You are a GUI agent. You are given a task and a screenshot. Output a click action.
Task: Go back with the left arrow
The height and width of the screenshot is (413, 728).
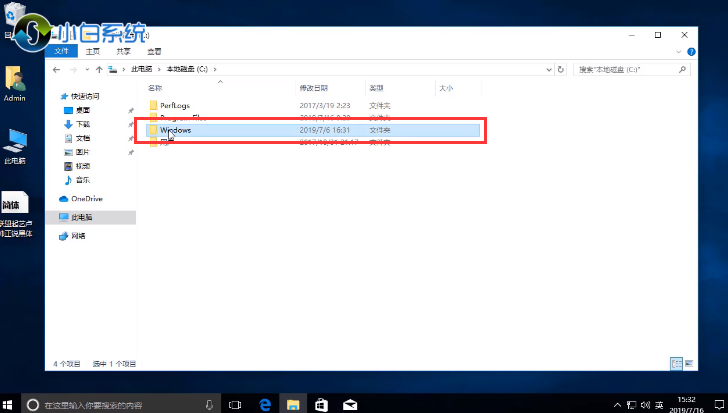coord(57,70)
